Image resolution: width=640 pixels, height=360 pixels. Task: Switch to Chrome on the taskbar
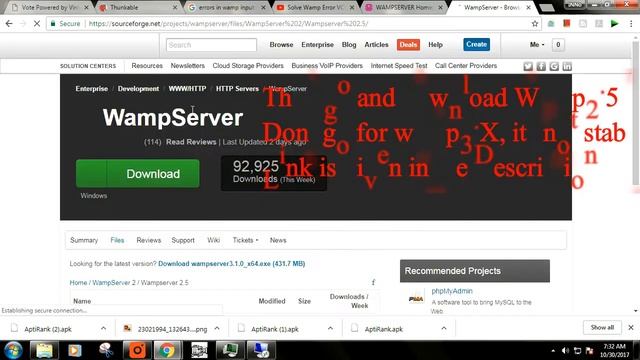167,350
